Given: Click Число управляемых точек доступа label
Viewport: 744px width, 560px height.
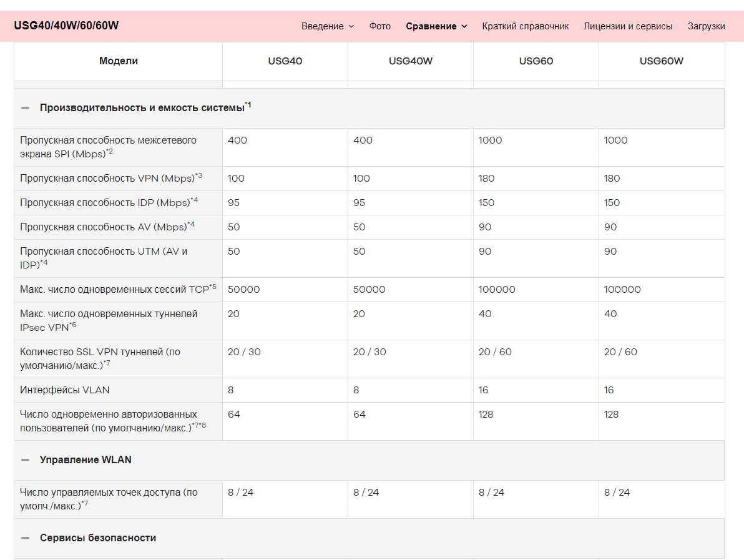Looking at the screenshot, I should click(109, 499).
